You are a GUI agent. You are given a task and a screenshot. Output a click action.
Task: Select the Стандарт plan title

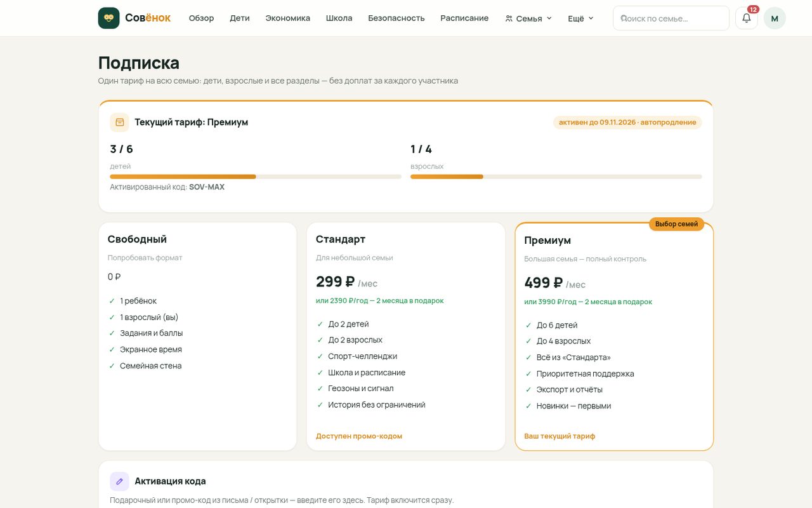point(341,239)
